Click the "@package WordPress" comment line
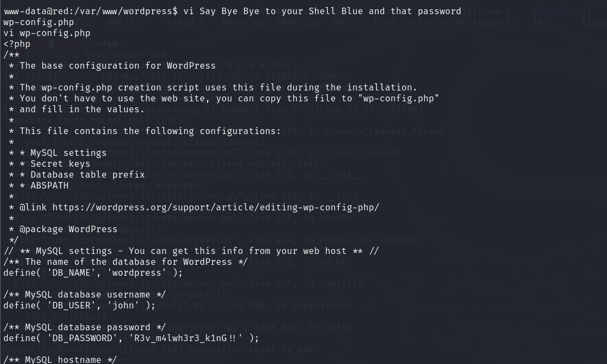607x364 pixels. (x=68, y=229)
